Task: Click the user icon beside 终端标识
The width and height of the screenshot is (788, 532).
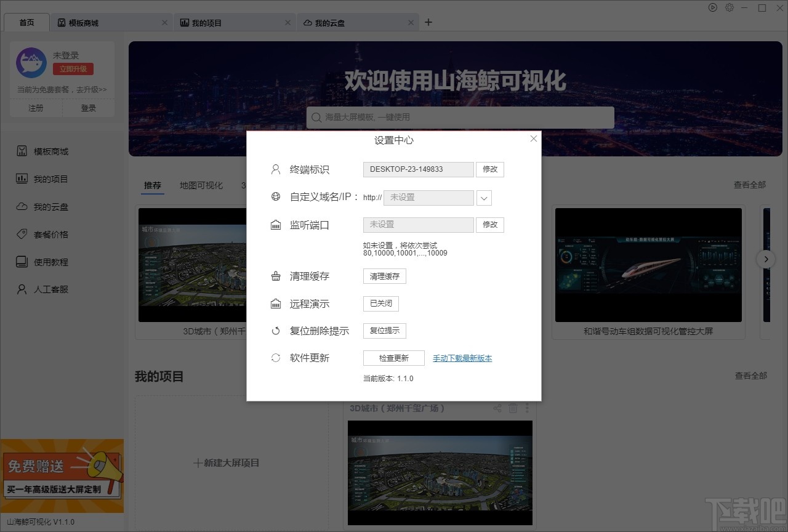Action: [276, 169]
